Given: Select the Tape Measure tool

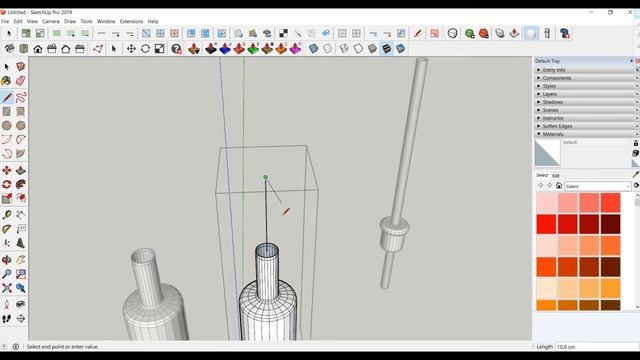Looking at the screenshot, I should click(7, 215).
